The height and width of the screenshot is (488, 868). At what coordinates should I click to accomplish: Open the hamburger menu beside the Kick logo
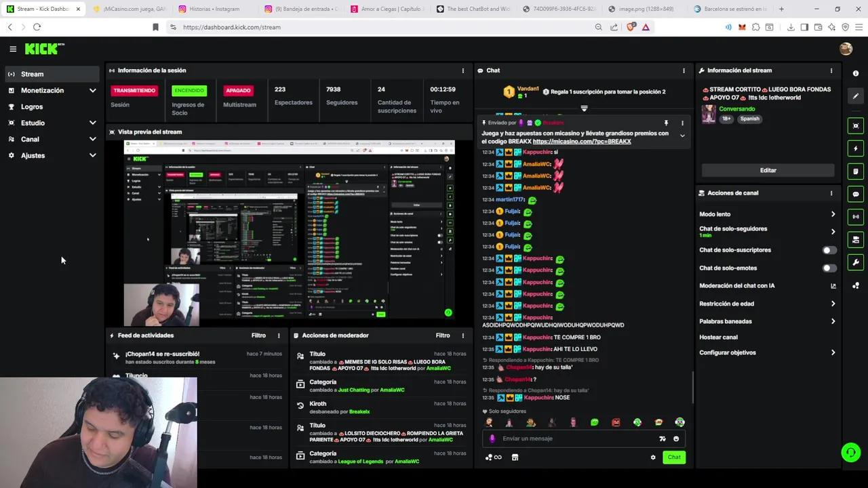click(x=13, y=49)
